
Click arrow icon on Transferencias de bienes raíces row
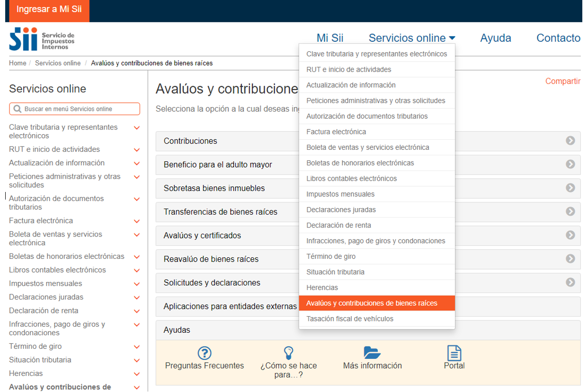[570, 211]
